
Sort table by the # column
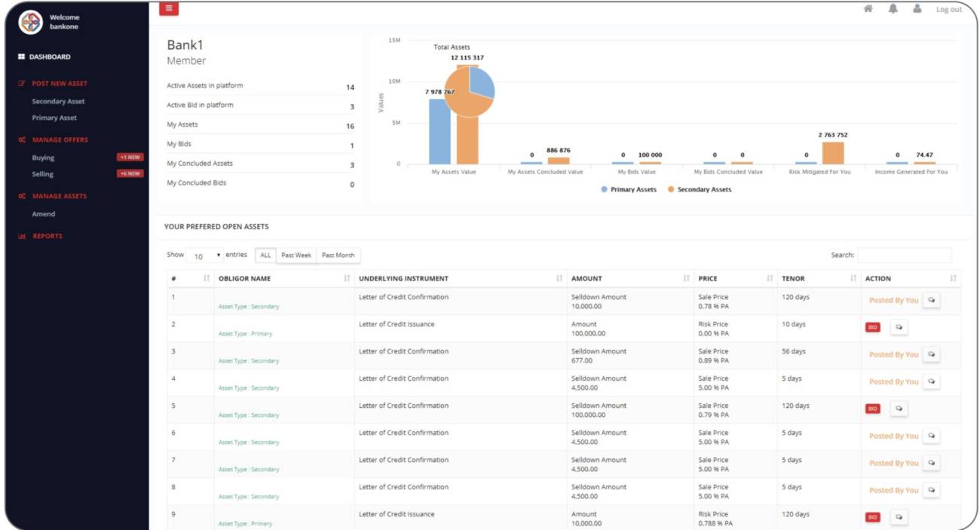point(191,278)
